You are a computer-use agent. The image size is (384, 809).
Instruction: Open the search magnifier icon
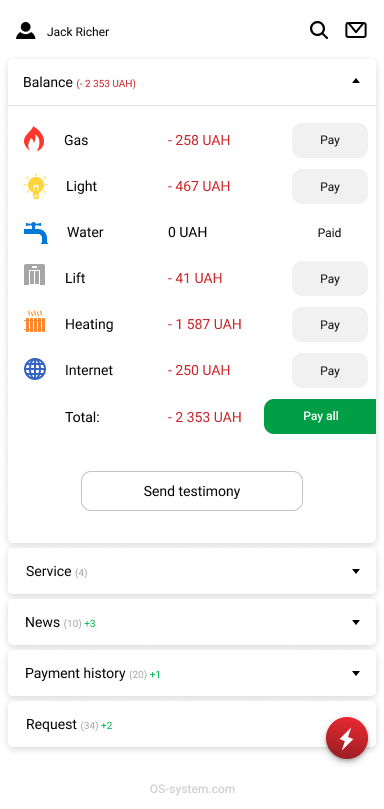(x=318, y=30)
